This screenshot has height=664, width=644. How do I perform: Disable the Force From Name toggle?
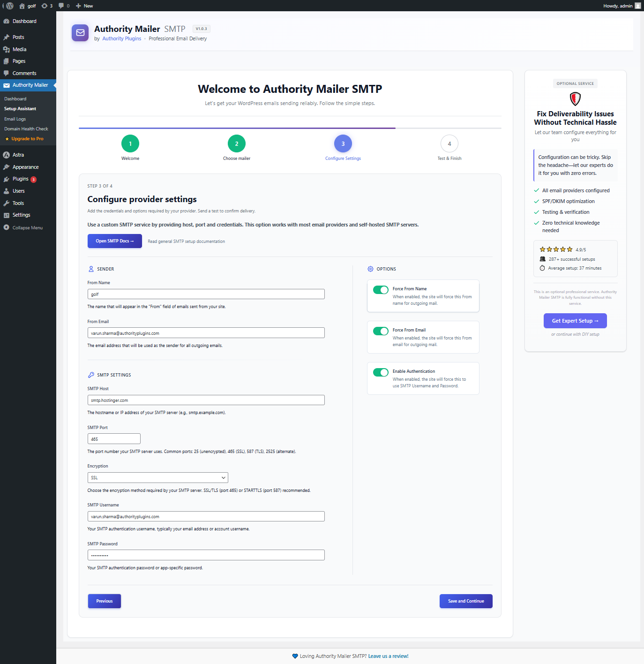click(381, 290)
